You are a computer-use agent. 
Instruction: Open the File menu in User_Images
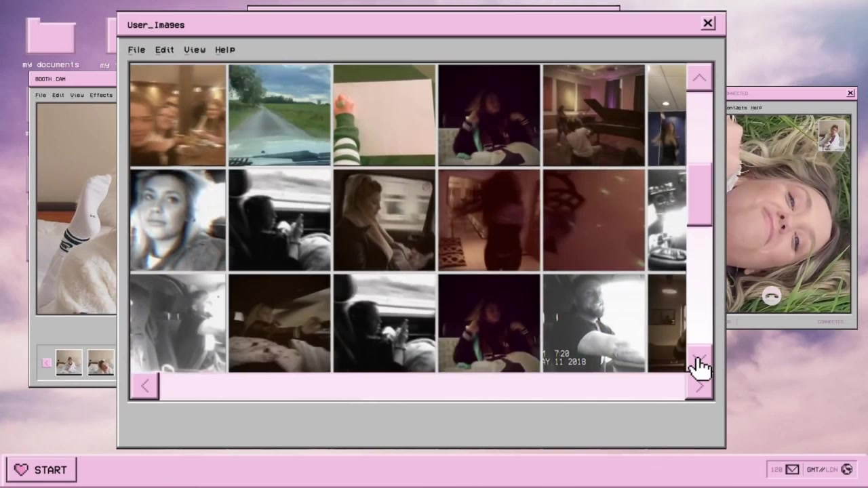point(136,49)
